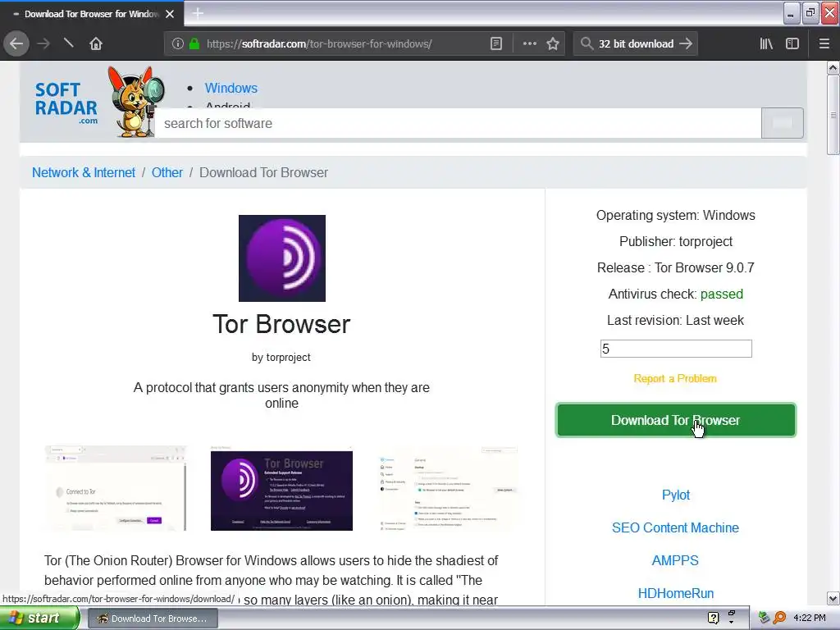Click the system tray network icon
The height and width of the screenshot is (630, 840).
pos(765,618)
